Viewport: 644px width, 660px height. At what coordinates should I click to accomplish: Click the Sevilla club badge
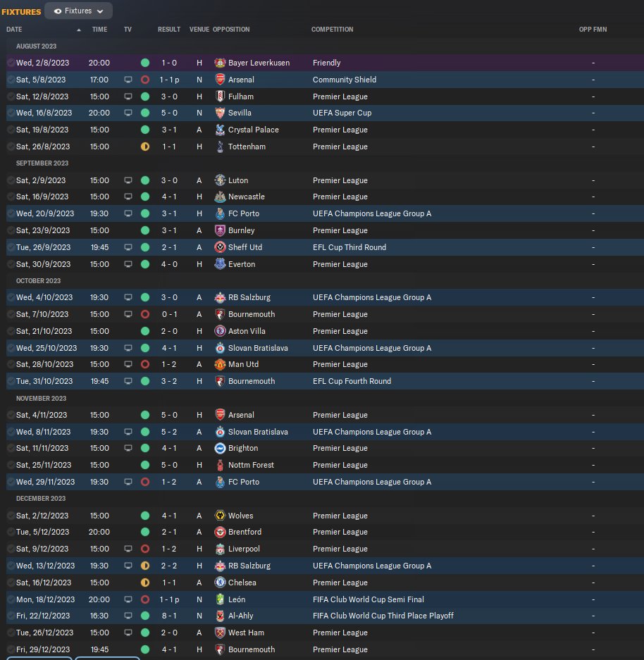pyautogui.click(x=220, y=113)
